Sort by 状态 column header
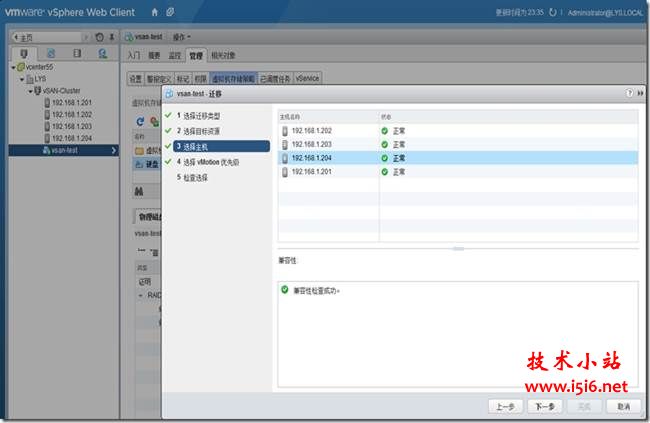 tap(509, 117)
